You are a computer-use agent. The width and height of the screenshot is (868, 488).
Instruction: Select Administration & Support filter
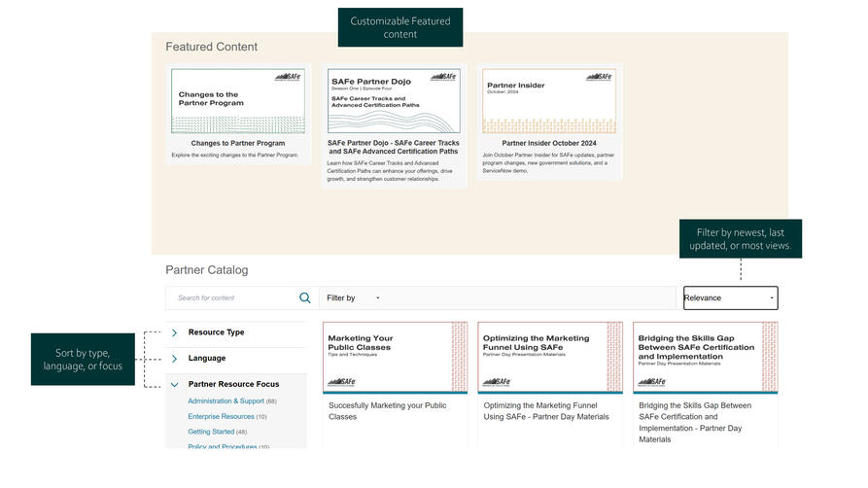pyautogui.click(x=226, y=401)
